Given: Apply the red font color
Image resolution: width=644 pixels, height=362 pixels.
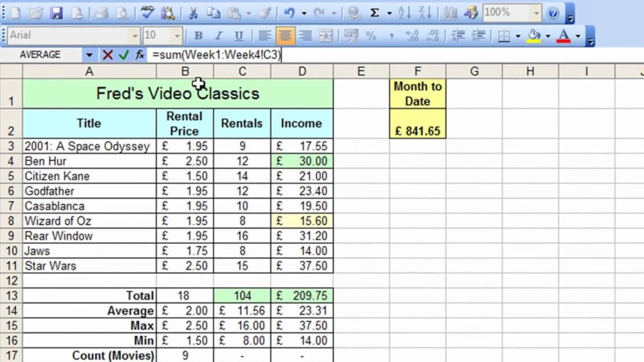Looking at the screenshot, I should pos(563,36).
